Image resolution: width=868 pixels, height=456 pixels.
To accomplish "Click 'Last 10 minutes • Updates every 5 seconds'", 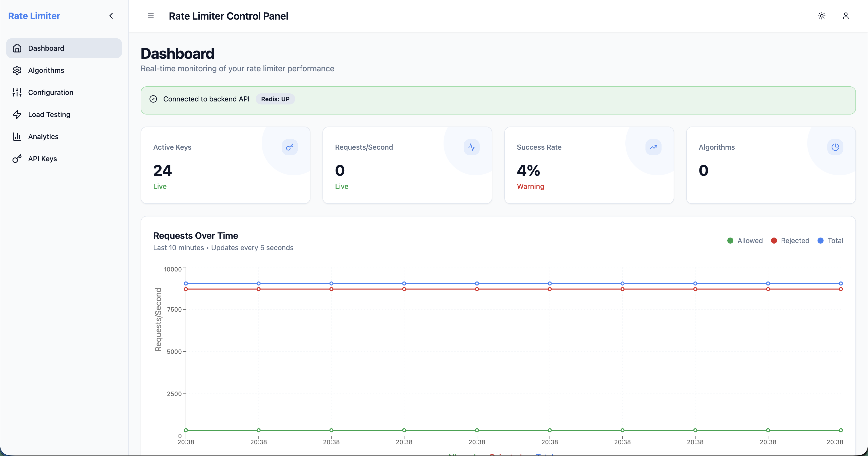I will (x=223, y=248).
